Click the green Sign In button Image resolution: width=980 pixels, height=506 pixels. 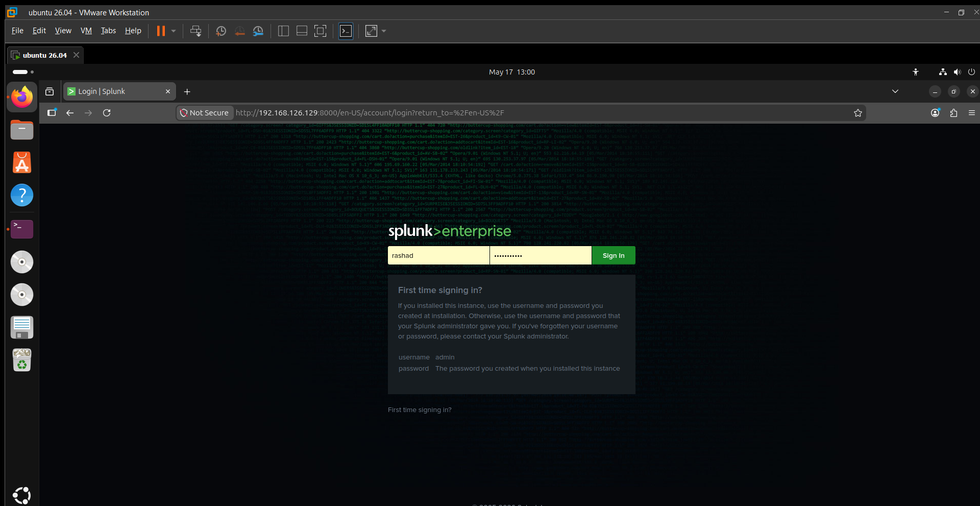point(614,255)
